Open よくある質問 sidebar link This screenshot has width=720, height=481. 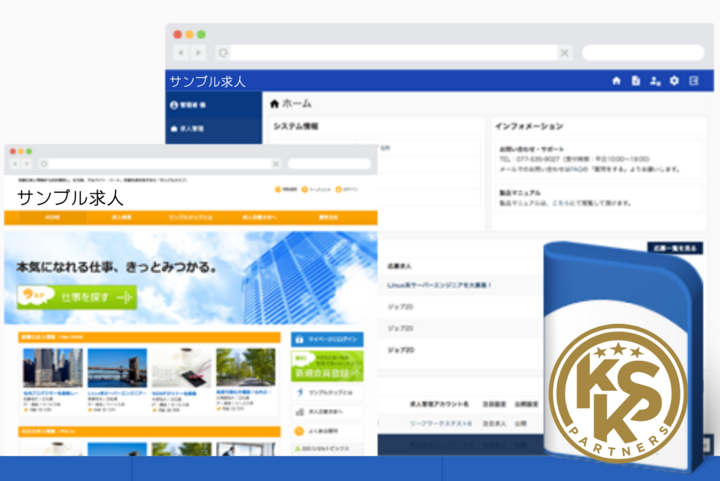tap(327, 431)
